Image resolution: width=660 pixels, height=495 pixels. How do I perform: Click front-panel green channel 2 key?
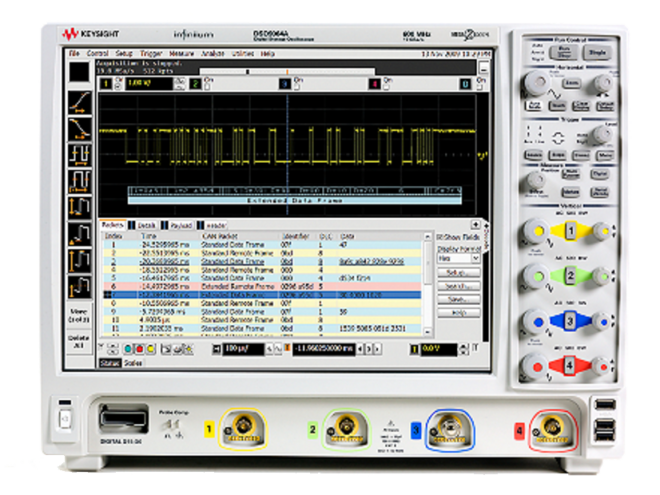pos(571,276)
